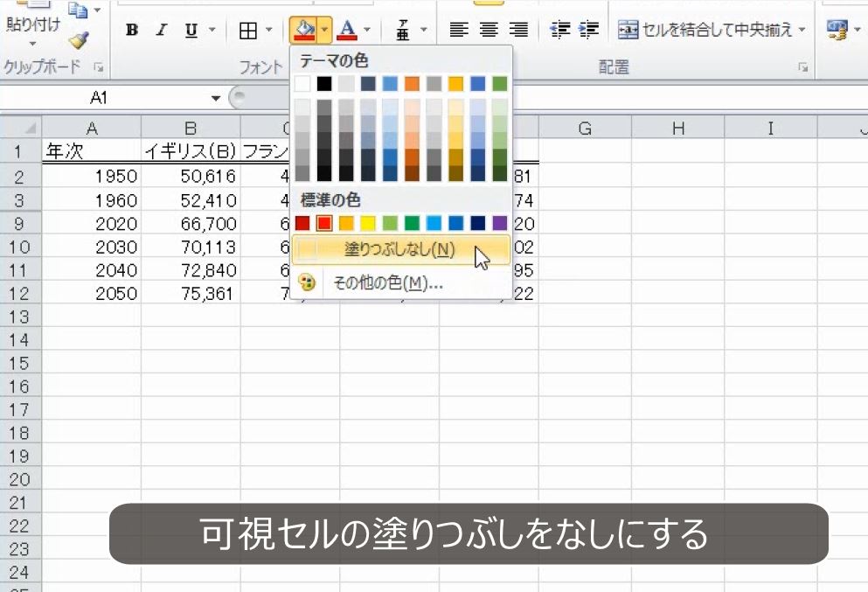
Task: Toggle italic formatting
Action: tap(161, 29)
